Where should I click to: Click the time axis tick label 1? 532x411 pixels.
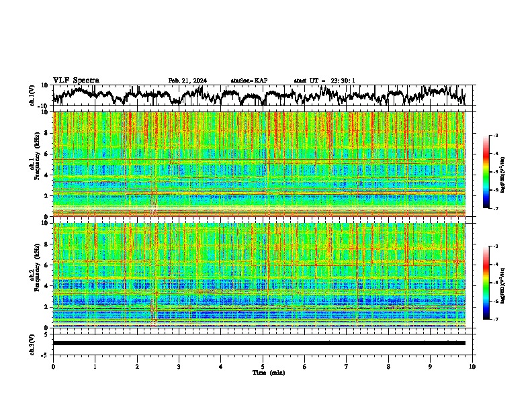click(x=95, y=367)
